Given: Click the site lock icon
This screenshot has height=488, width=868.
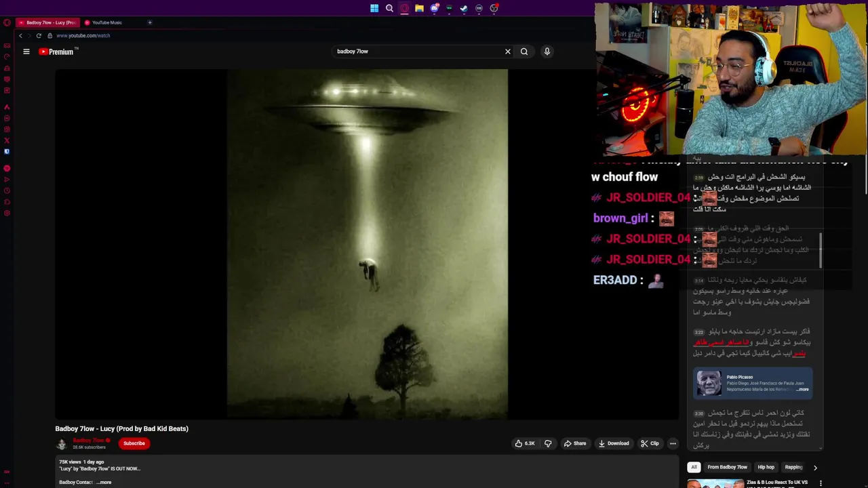Looking at the screenshot, I should point(50,35).
